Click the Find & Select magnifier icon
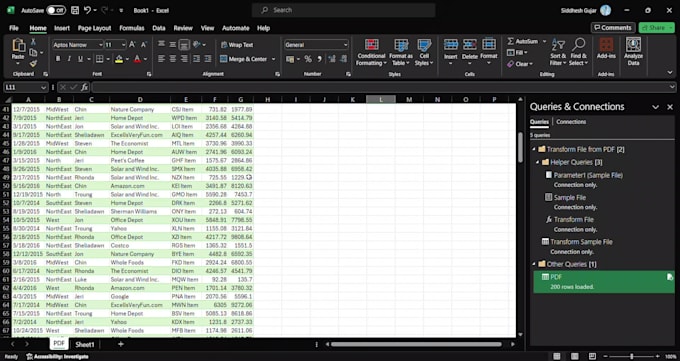This screenshot has width=680, height=361. tap(579, 44)
